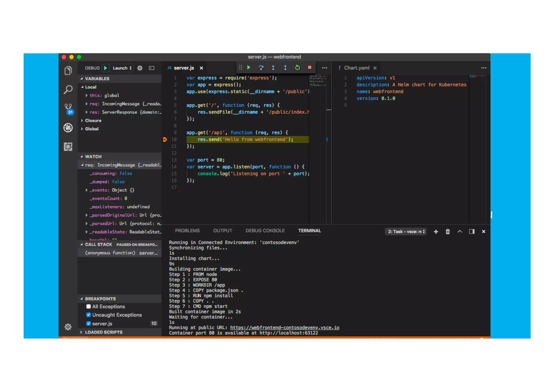Expand 'this: global' variable
The image size is (555, 392).
click(x=86, y=95)
